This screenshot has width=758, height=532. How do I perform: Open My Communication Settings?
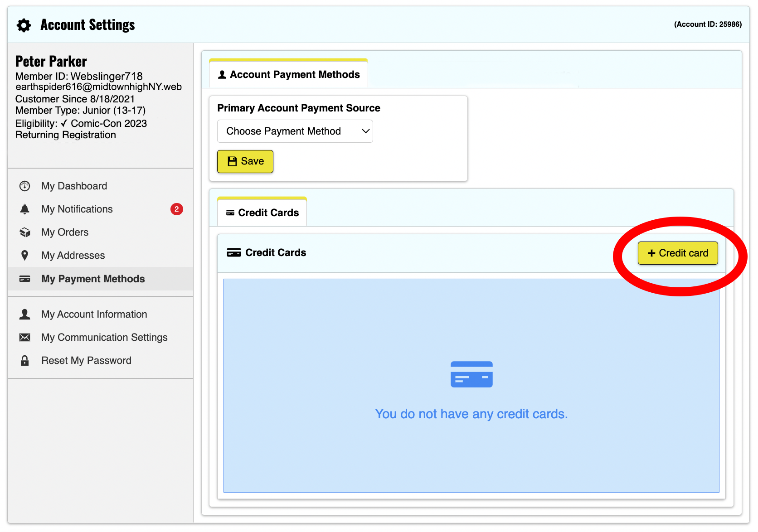pyautogui.click(x=104, y=338)
